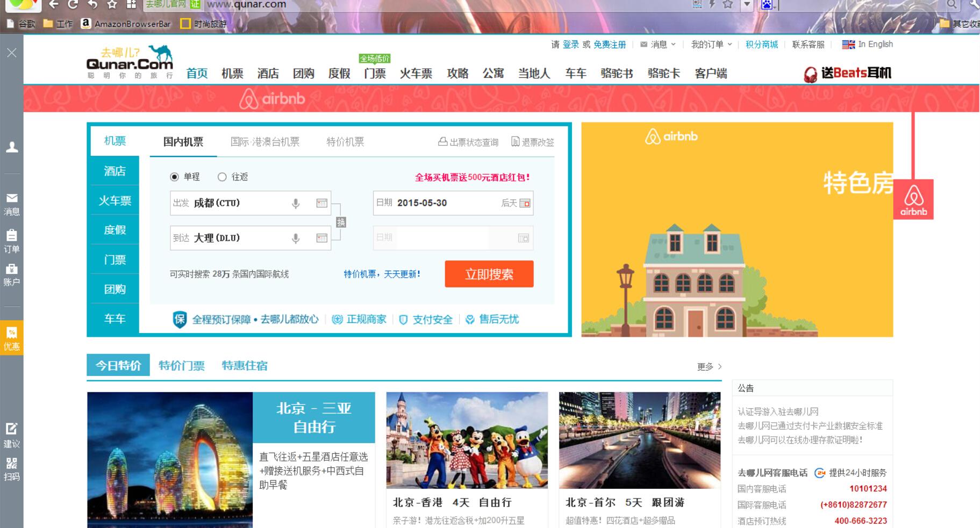980x528 pixels.
Task: Open the In English link
Action: 874,45
